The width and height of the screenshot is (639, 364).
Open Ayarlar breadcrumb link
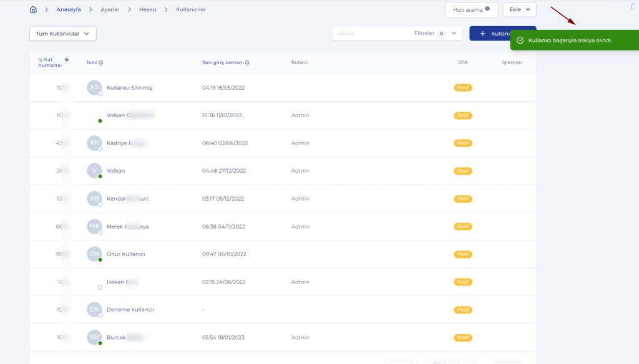pyautogui.click(x=110, y=9)
